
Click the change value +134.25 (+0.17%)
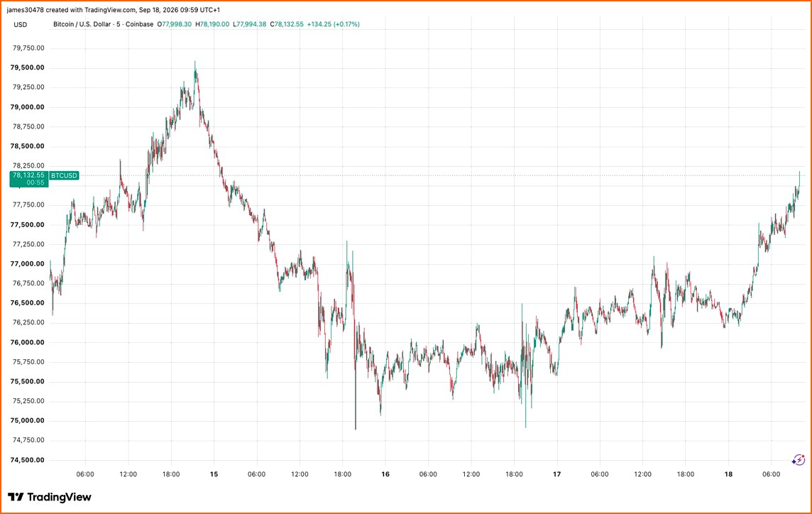(334, 24)
